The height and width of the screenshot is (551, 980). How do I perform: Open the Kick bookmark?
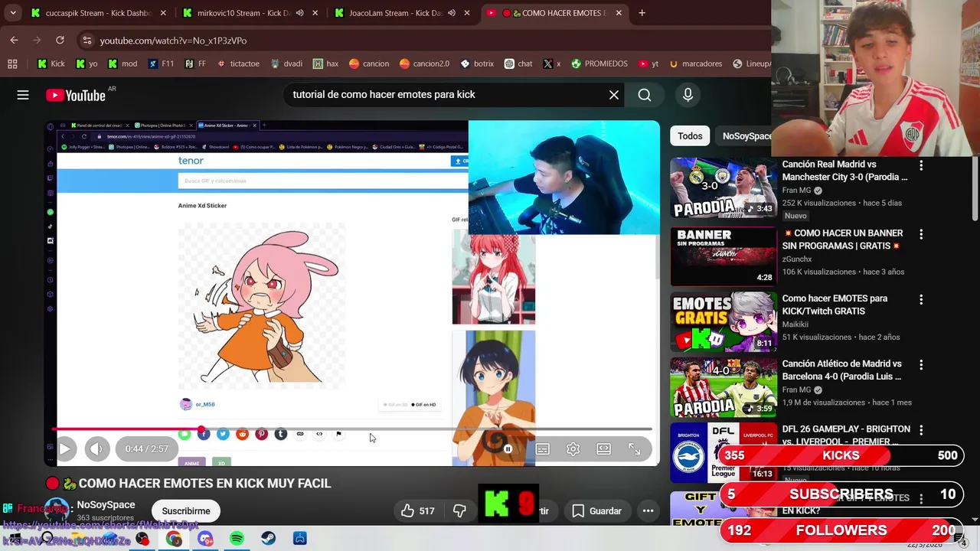(51, 64)
